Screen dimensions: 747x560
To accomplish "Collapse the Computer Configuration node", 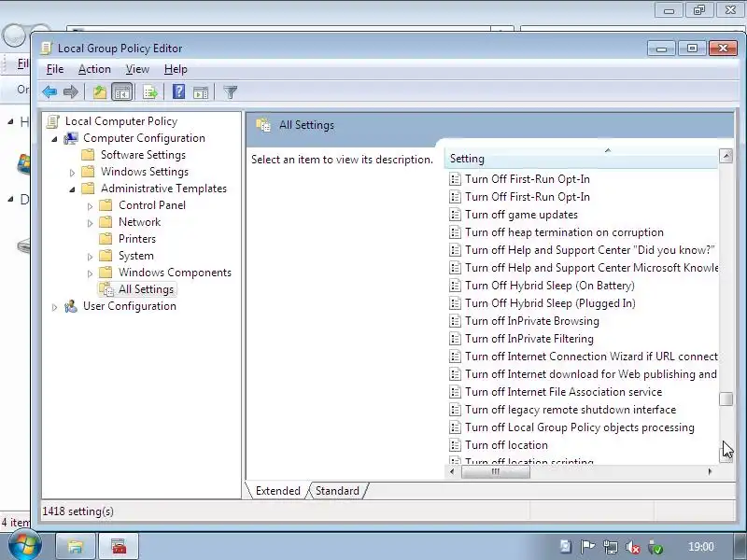I will 54,139.
